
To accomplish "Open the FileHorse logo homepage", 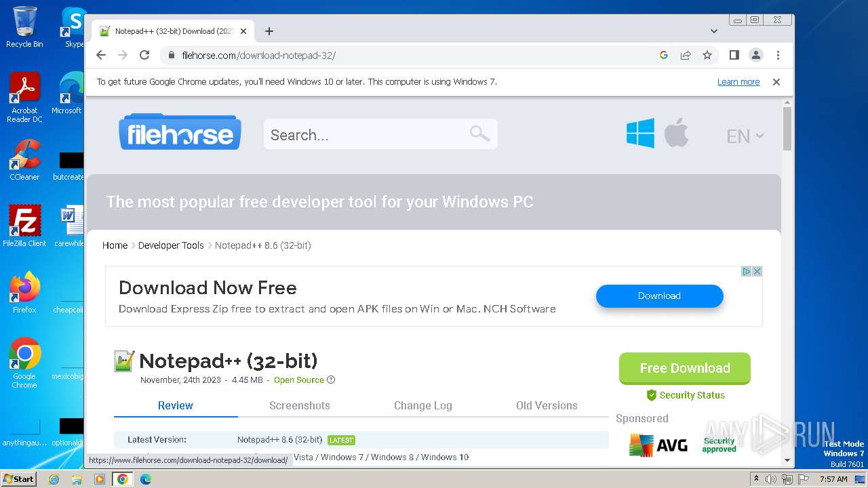I will [x=180, y=132].
